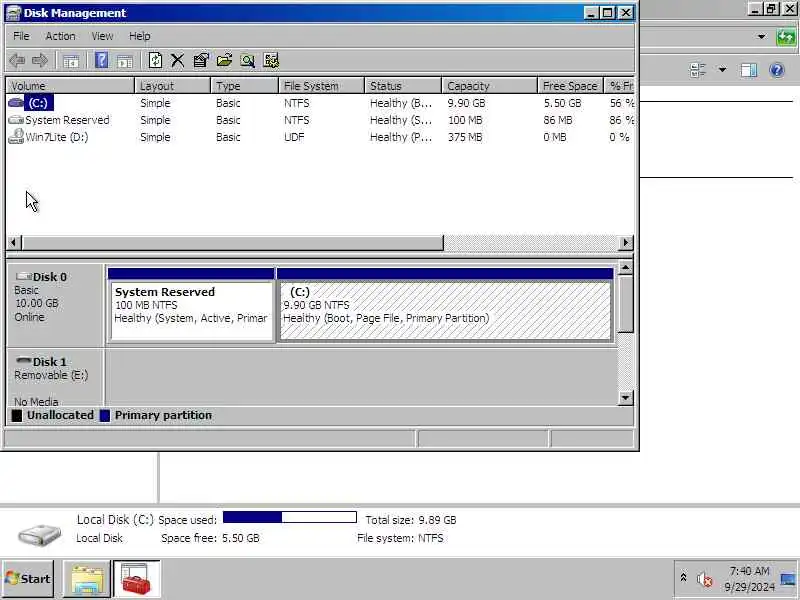Viewport: 800px width, 600px height.
Task: Click the network tray icon
Action: 789,579
